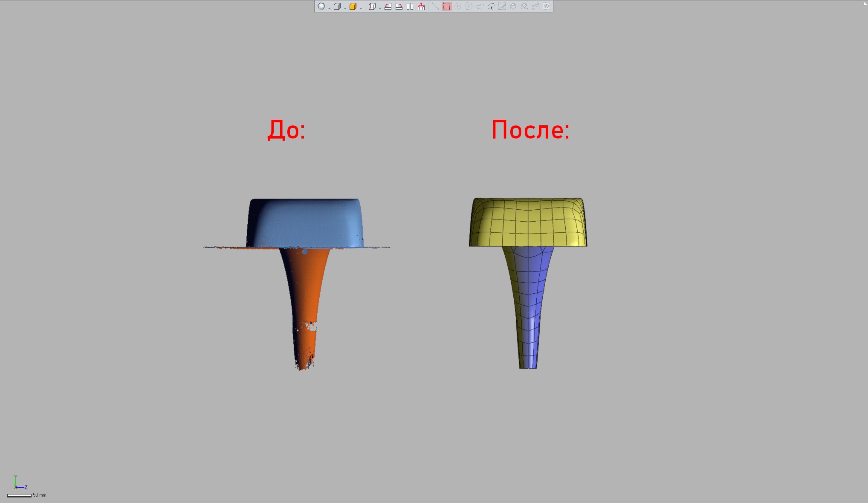Click the mesh display mode icon
The height and width of the screenshot is (503, 868).
pos(321,6)
